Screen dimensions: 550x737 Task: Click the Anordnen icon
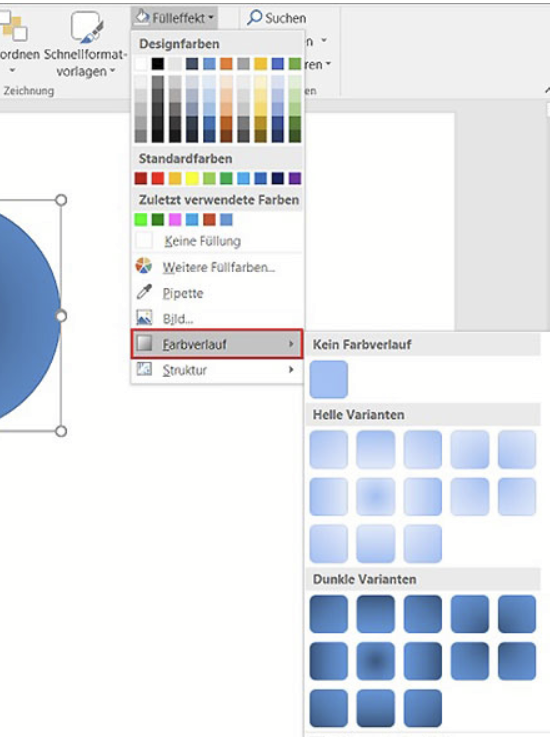coord(14,27)
